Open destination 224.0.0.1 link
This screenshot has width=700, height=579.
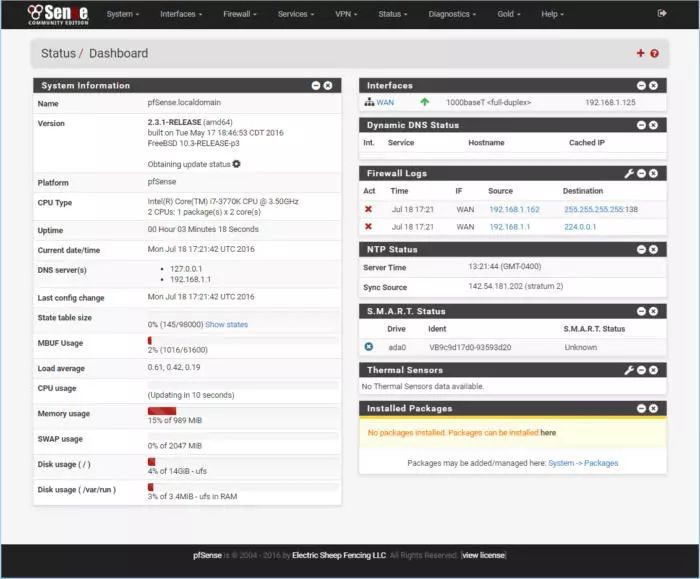tap(580, 227)
